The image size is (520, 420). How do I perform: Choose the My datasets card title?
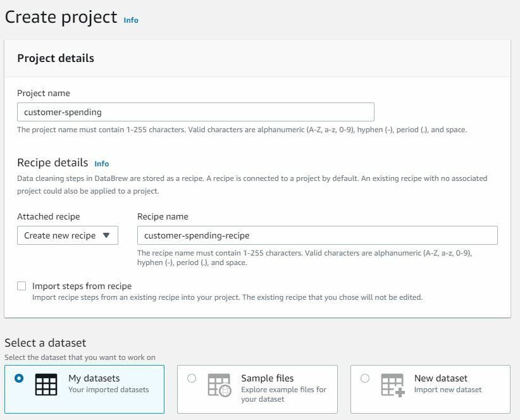click(94, 378)
